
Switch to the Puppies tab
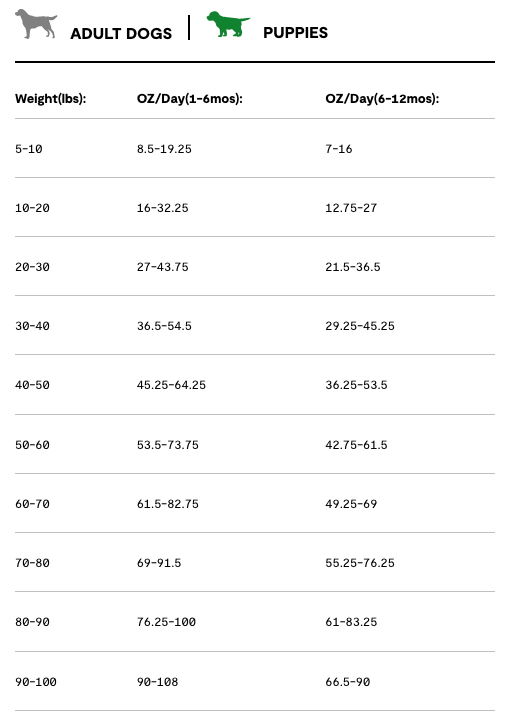(295, 32)
